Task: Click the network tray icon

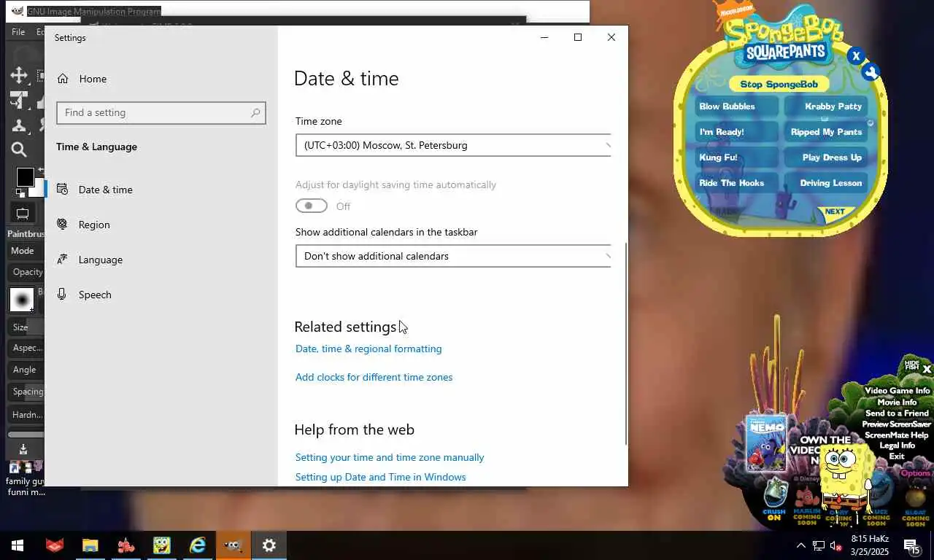Action: (x=819, y=545)
